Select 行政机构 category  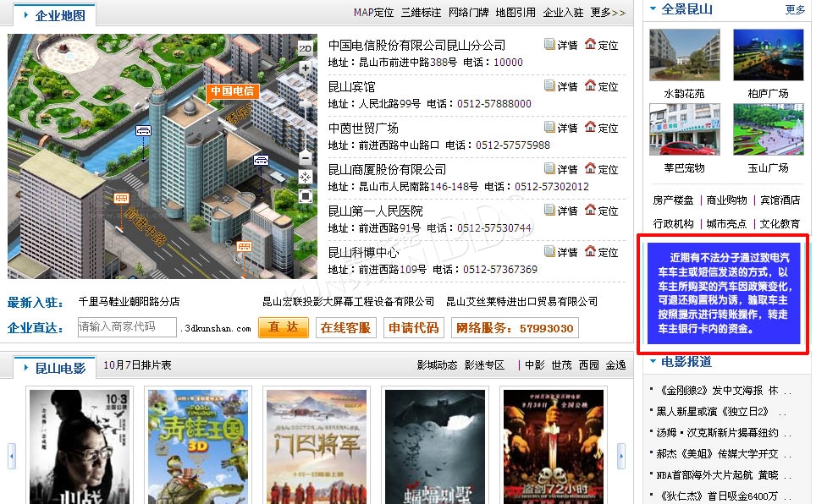pyautogui.click(x=674, y=223)
